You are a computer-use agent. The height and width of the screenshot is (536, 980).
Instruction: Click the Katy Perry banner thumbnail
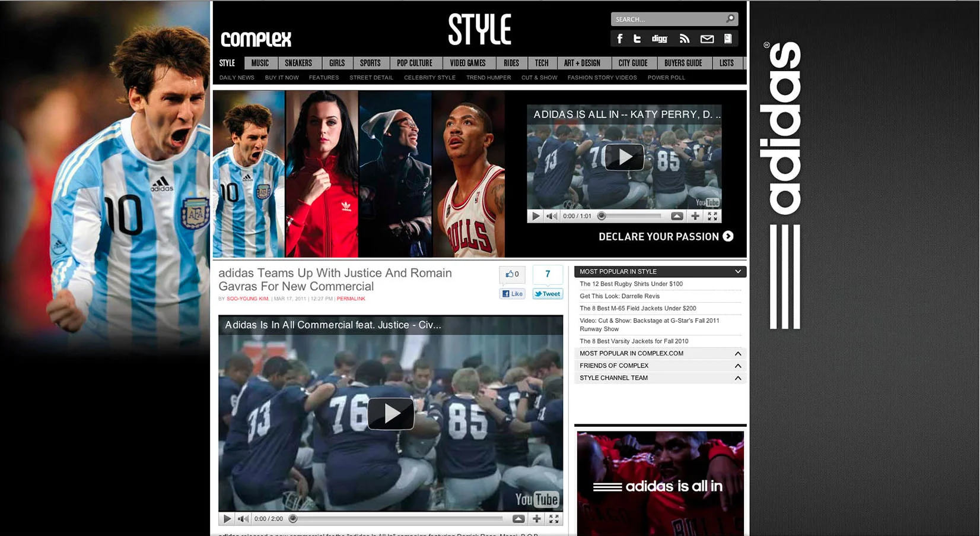tap(322, 174)
